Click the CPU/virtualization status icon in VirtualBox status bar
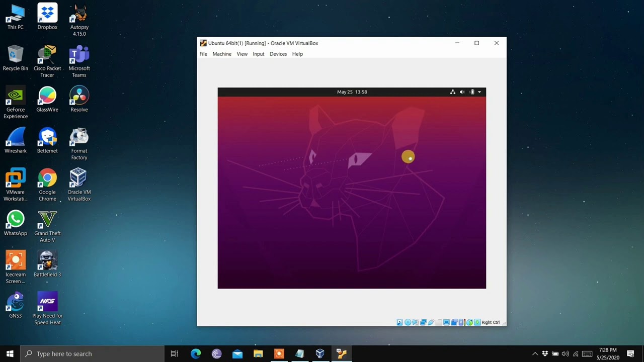The height and width of the screenshot is (362, 644). [461, 322]
